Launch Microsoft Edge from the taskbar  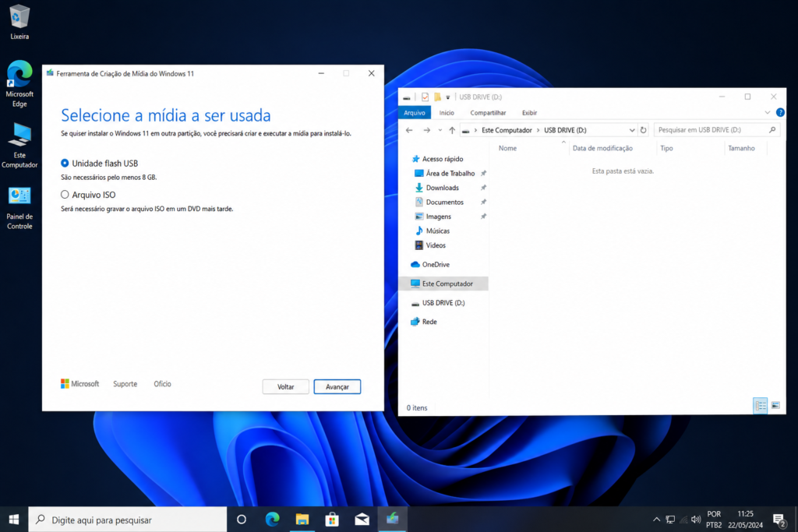tap(272, 520)
